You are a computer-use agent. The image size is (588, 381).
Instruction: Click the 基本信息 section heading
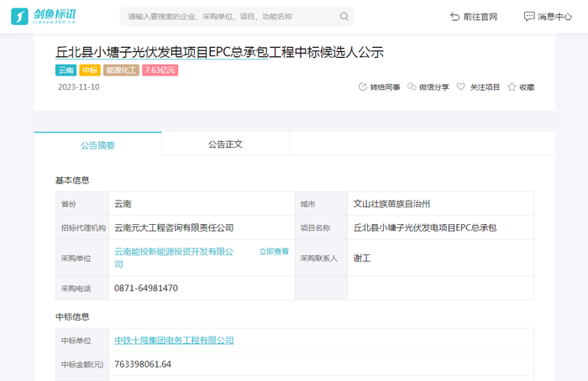pyautogui.click(x=72, y=180)
